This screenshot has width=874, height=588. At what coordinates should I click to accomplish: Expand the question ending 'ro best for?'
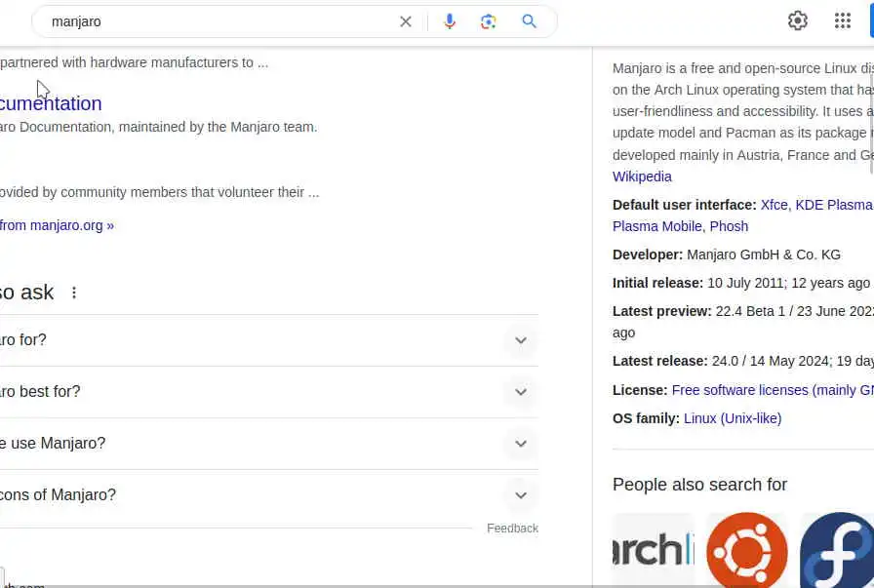269,392
